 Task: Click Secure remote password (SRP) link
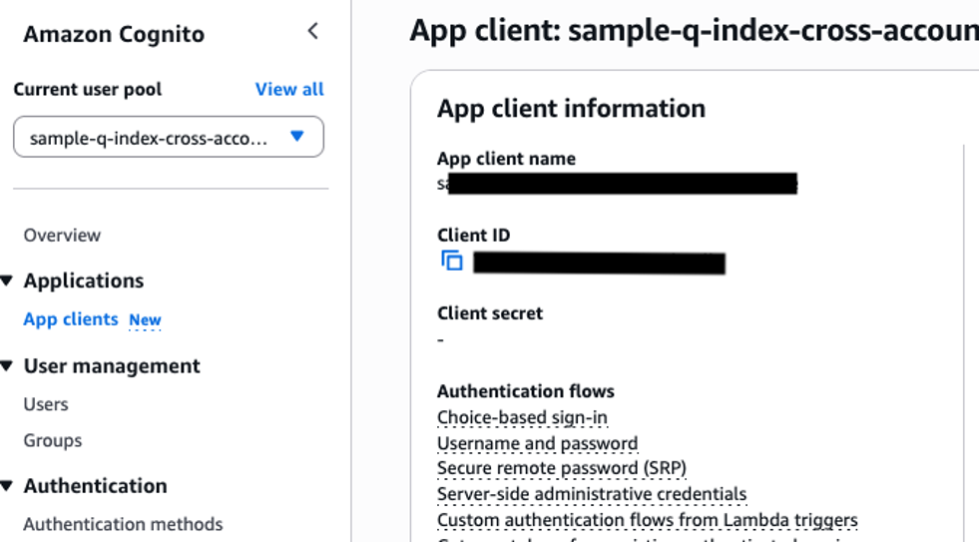tap(562, 469)
